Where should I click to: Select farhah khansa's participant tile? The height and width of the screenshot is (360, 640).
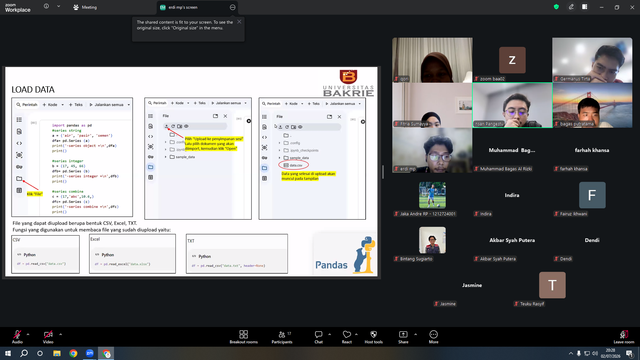pyautogui.click(x=592, y=150)
